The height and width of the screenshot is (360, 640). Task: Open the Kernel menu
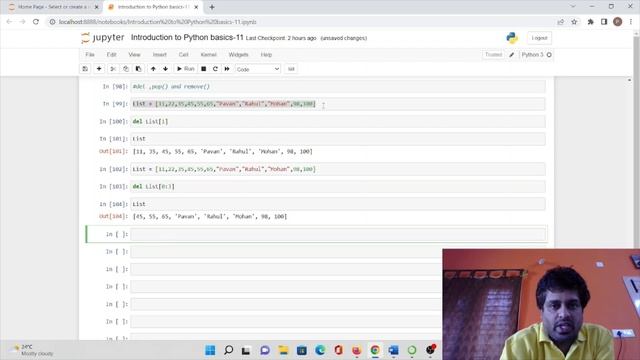tap(209, 55)
